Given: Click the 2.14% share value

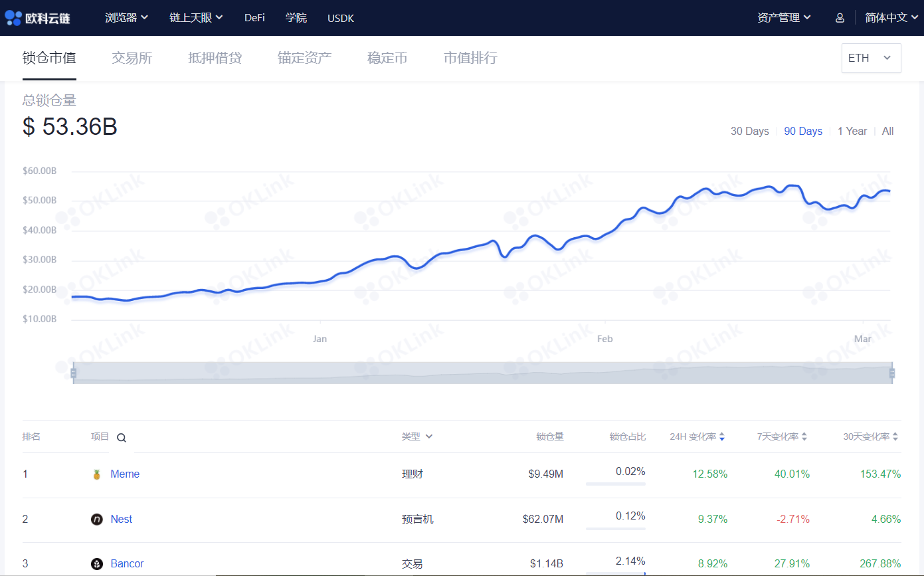Looking at the screenshot, I should (x=630, y=561).
